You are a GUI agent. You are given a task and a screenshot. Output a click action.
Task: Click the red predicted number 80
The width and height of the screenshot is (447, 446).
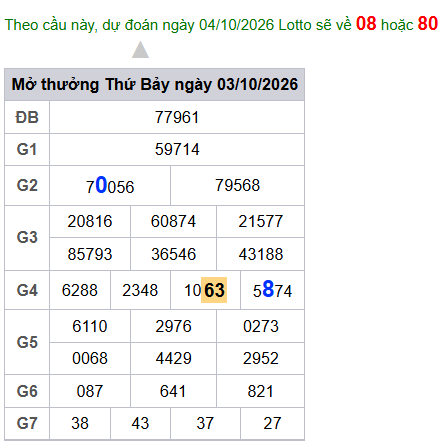point(428,24)
